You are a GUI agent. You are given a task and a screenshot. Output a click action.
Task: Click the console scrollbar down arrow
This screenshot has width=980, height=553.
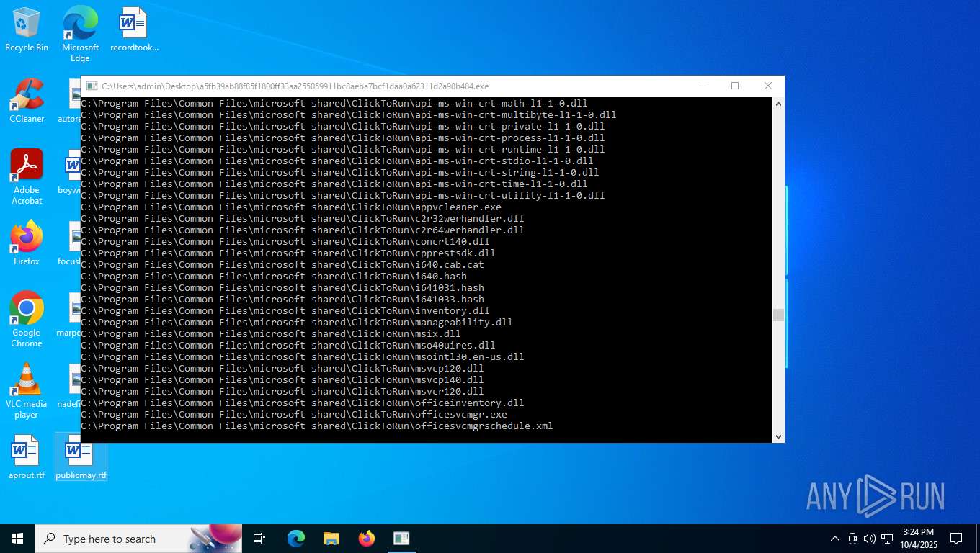[x=778, y=436]
